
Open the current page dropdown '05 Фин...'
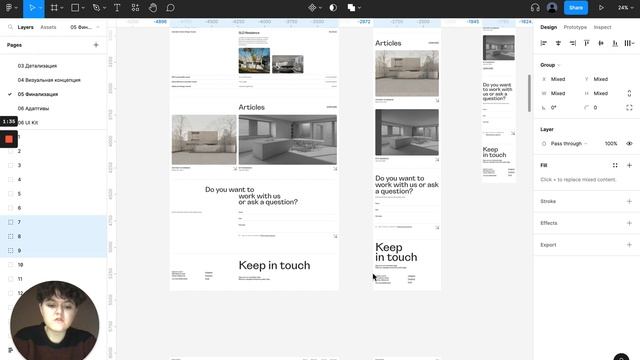pyautogui.click(x=84, y=27)
